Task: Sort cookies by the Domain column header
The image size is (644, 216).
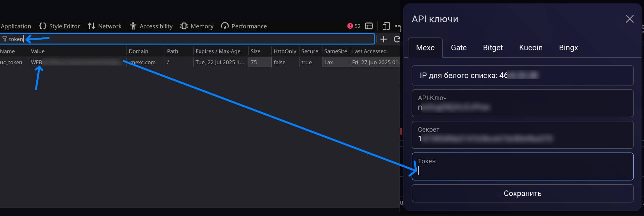Action: click(x=146, y=51)
